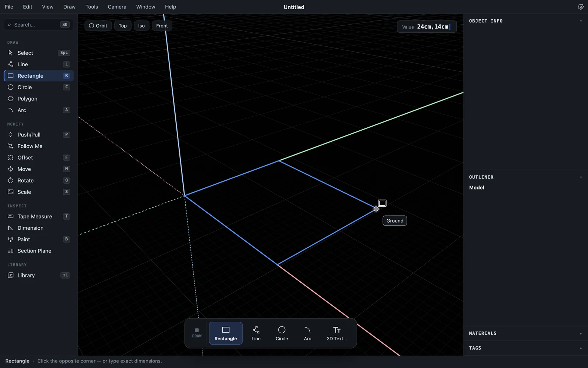Collapse the Object Info panel
This screenshot has width=588, height=368.
pyautogui.click(x=581, y=21)
